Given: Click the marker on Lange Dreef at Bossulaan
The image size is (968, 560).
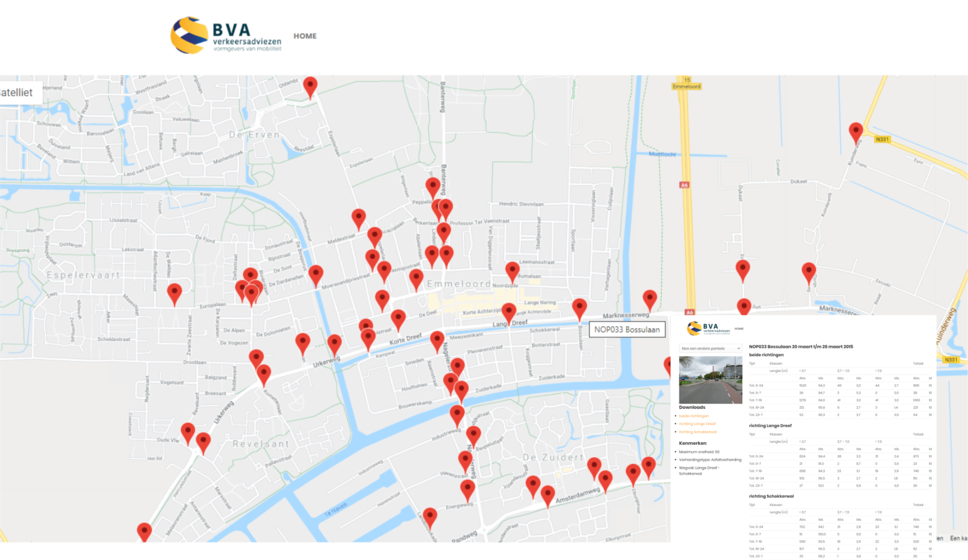Looking at the screenshot, I should click(579, 308).
